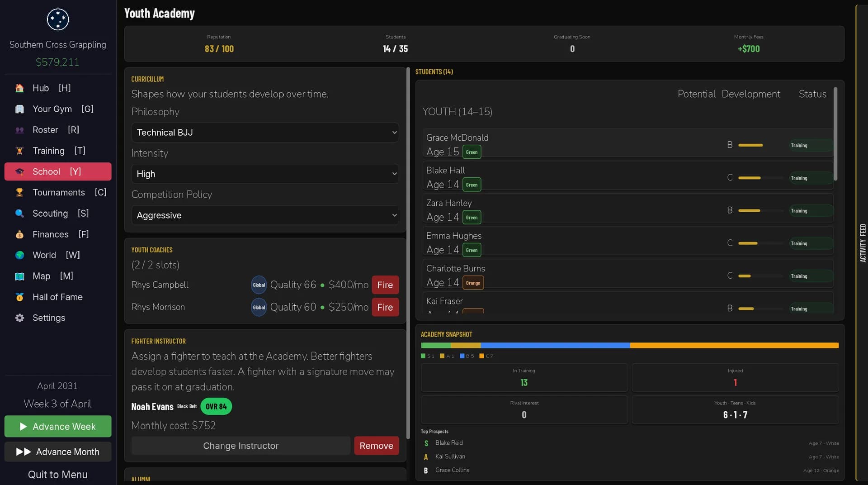This screenshot has height=485, width=868.
Task: Advance Week with the play button
Action: [x=58, y=427]
